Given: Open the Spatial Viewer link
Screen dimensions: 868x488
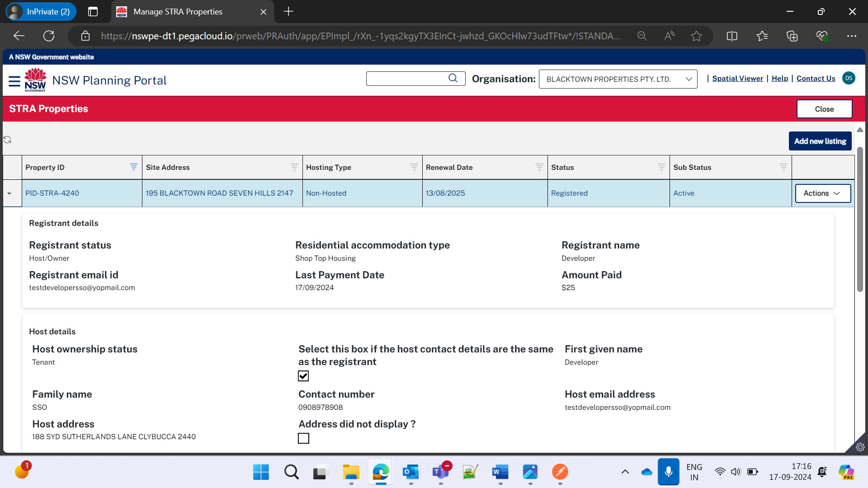Looking at the screenshot, I should [737, 78].
